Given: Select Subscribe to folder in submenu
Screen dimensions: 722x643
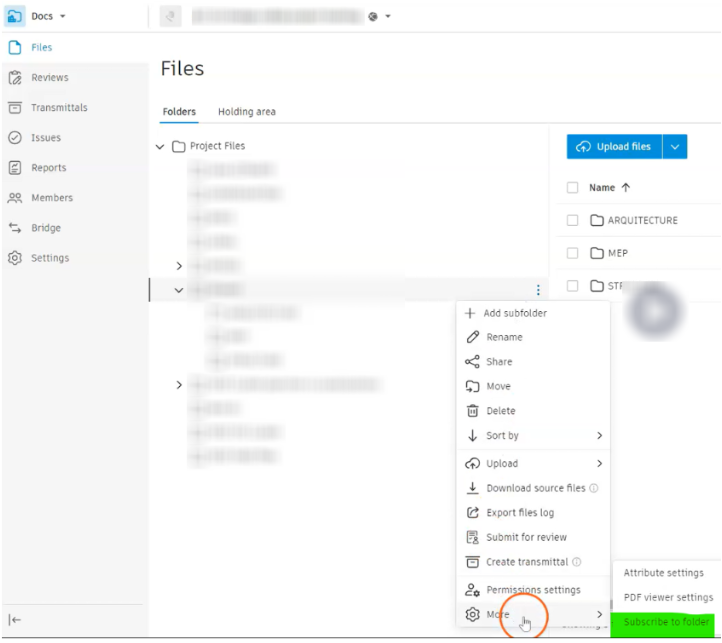Looking at the screenshot, I should (x=666, y=622).
